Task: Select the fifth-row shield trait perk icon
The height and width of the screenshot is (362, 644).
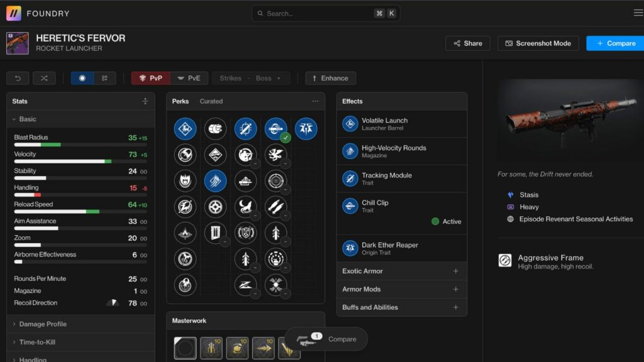Action: point(246,233)
